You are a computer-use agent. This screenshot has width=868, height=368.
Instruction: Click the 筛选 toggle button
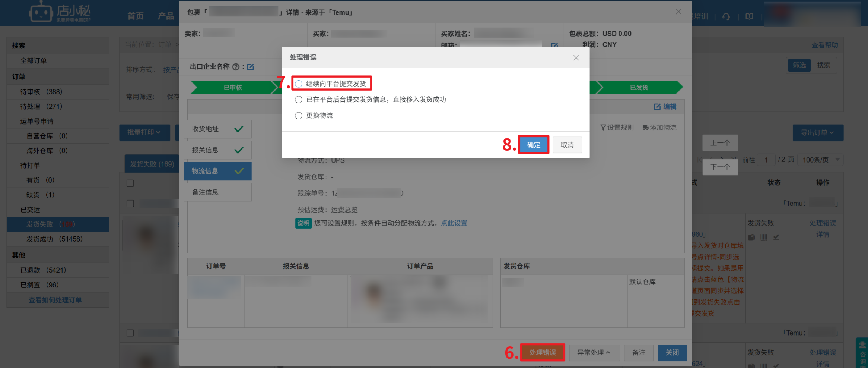click(x=799, y=65)
